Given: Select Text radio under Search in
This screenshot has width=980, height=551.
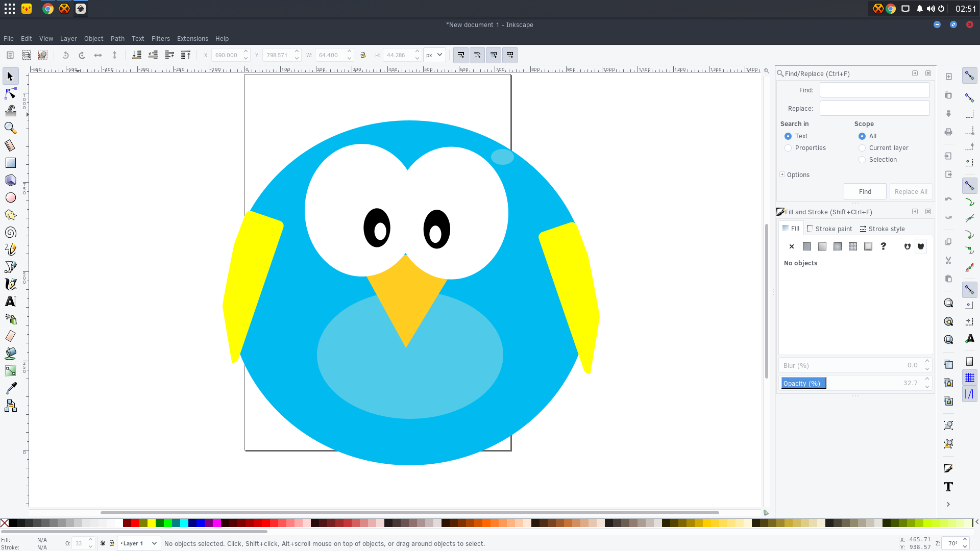Looking at the screenshot, I should [x=788, y=136].
